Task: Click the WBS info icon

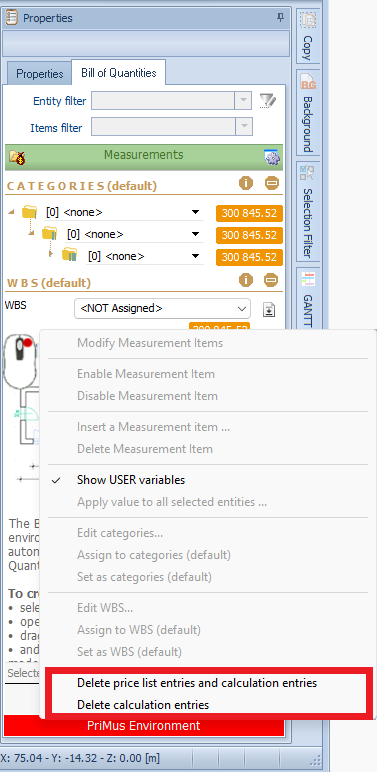Action: tap(246, 280)
